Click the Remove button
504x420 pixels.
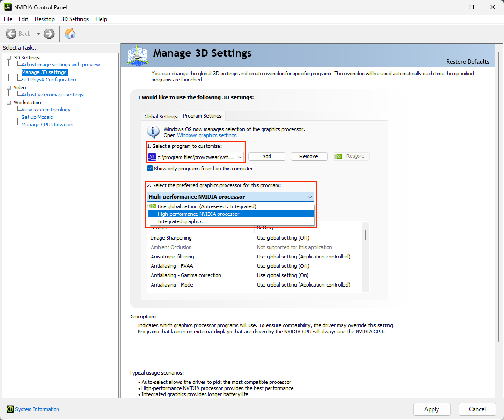(x=309, y=156)
